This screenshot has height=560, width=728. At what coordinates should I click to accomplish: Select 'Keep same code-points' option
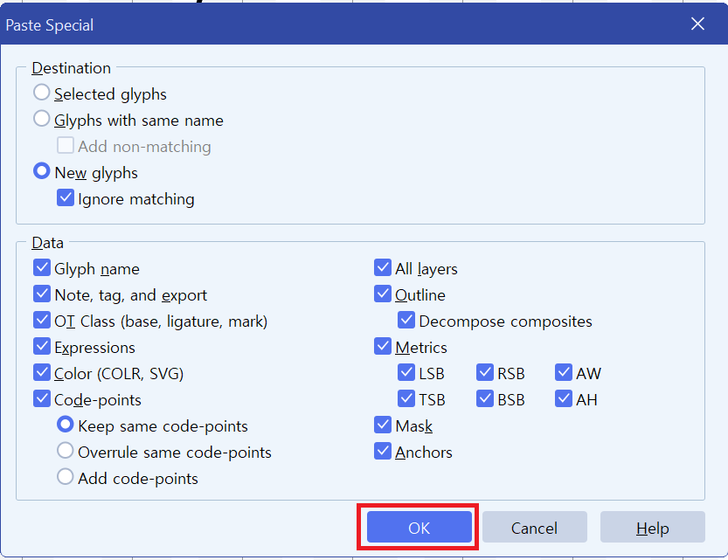(x=65, y=425)
